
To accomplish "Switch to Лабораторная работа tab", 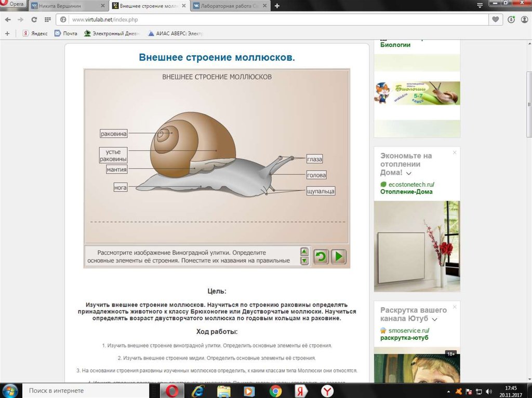I will click(x=229, y=6).
